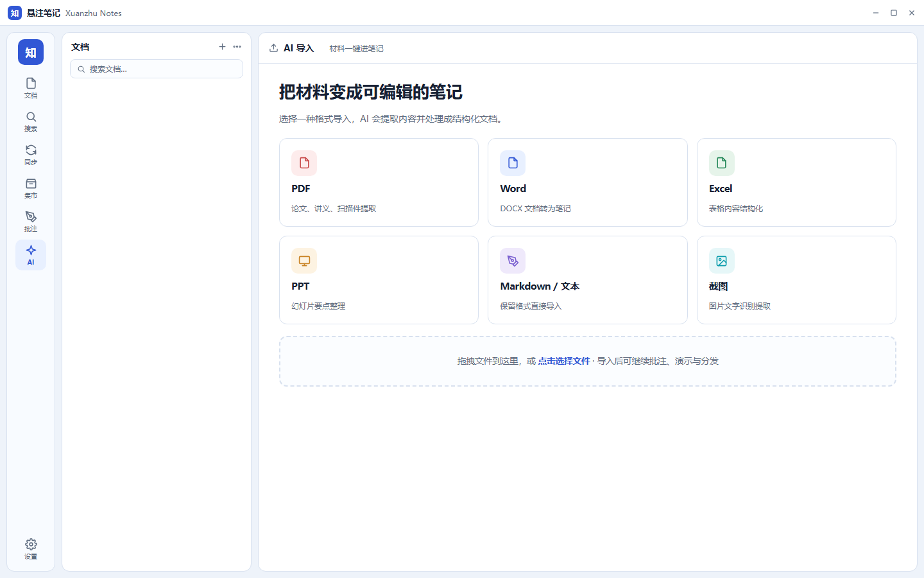924x578 pixels.
Task: Click the 文档 panel title
Action: click(x=80, y=47)
